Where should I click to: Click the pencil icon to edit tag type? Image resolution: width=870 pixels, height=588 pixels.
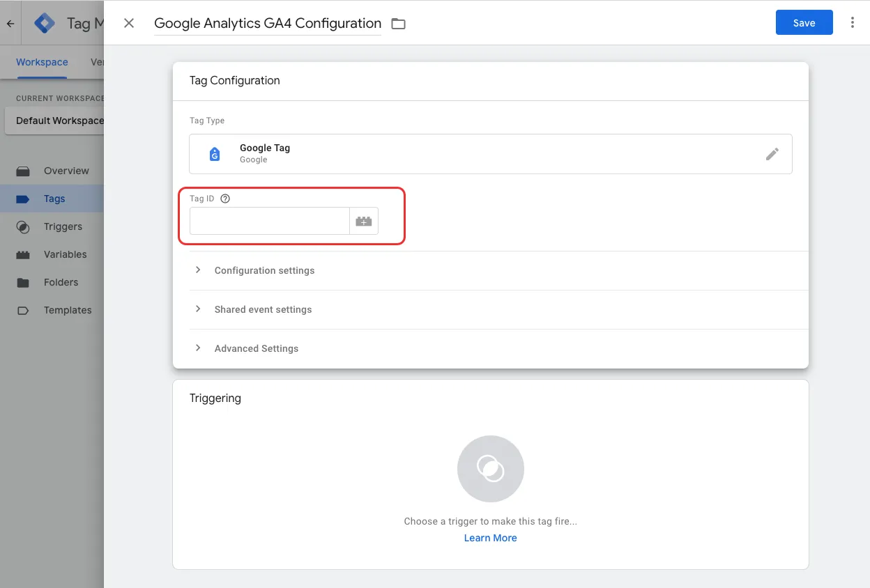(772, 154)
